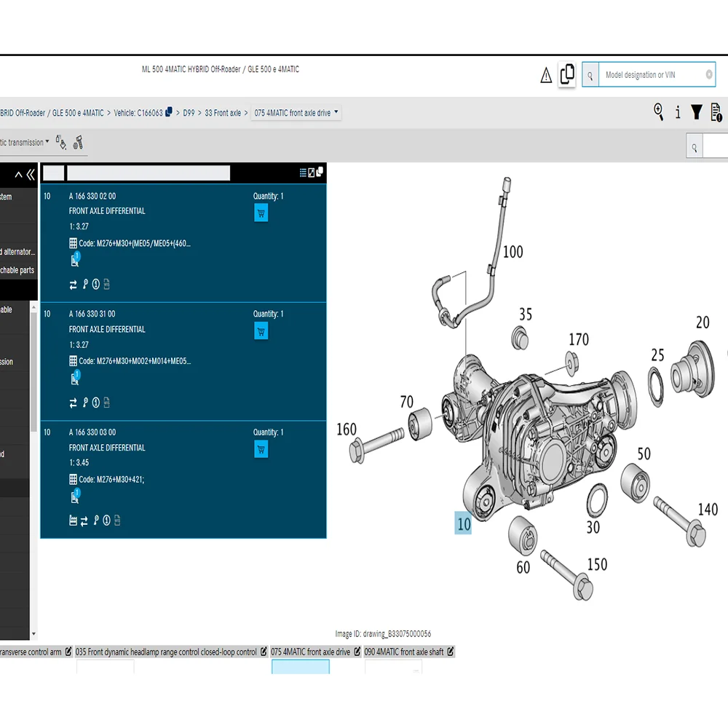Viewport: 728px width, 728px height.
Task: Click the search icon in the gray toolbar
Action: [x=694, y=148]
